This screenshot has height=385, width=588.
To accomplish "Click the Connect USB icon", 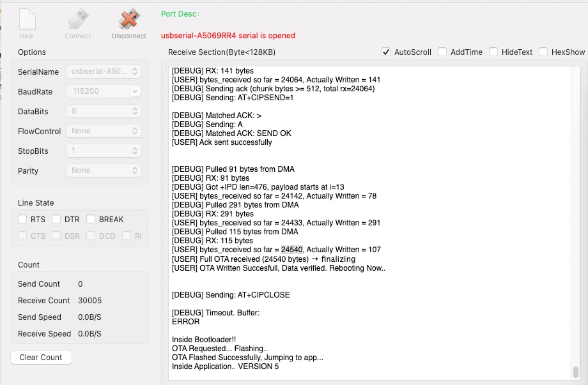I will pos(78,20).
